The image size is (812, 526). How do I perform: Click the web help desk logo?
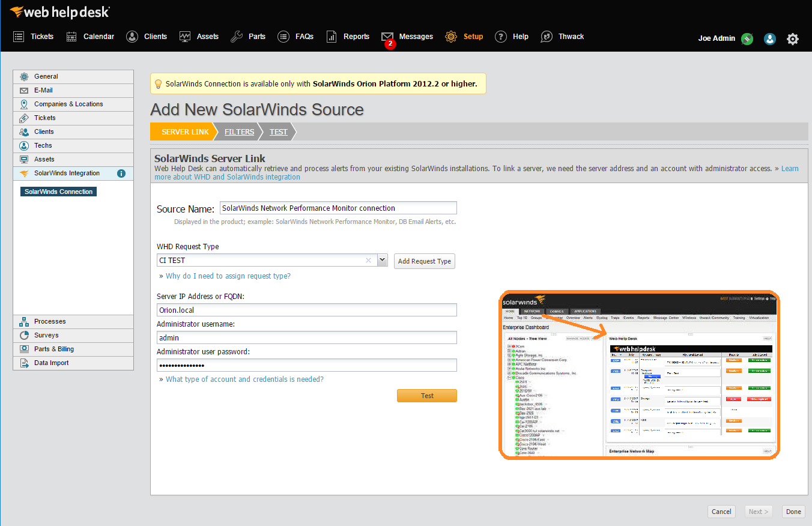60,12
